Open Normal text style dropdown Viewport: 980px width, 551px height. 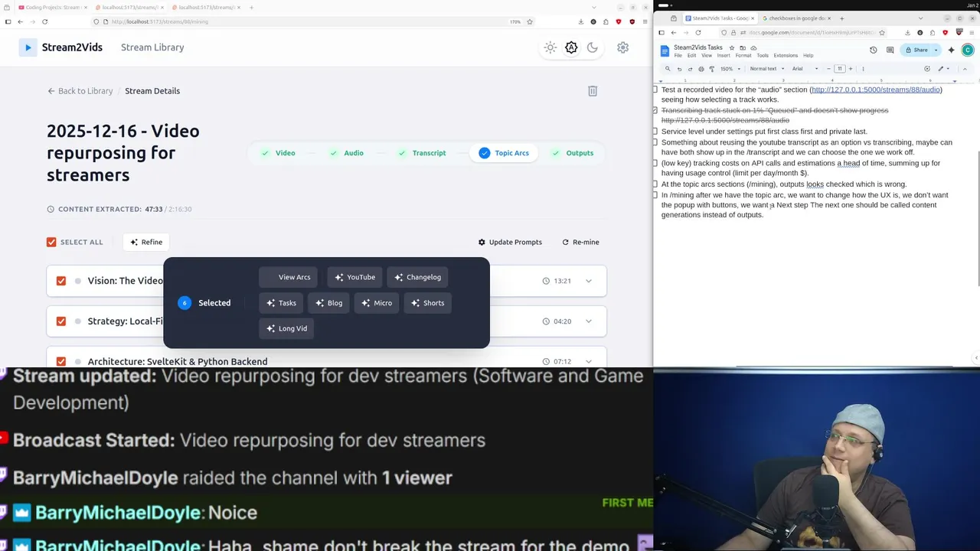(766, 69)
